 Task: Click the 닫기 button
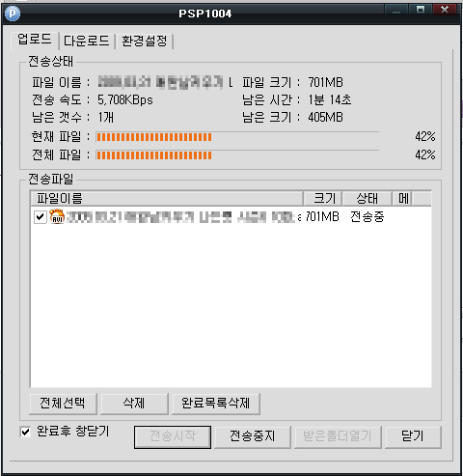[413, 436]
